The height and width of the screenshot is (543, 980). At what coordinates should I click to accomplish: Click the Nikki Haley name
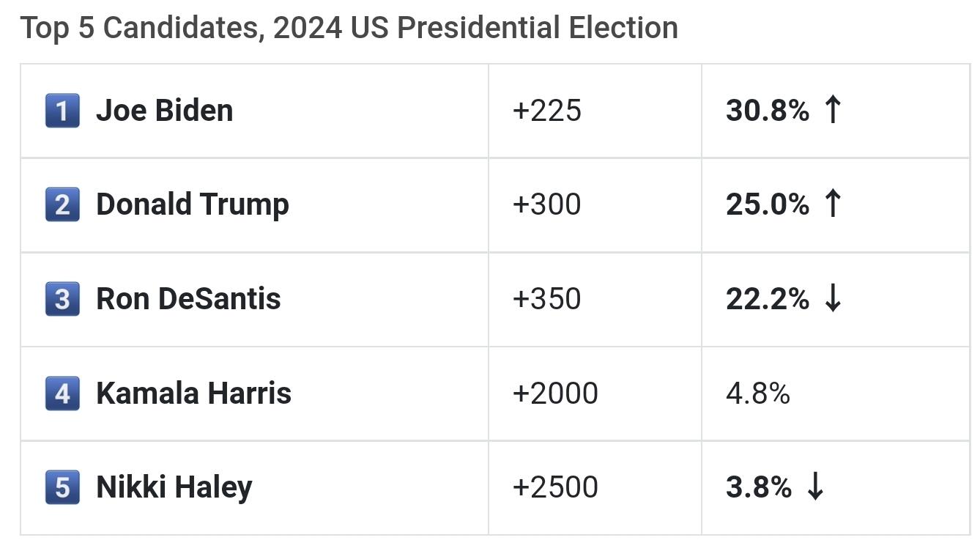[x=174, y=487]
